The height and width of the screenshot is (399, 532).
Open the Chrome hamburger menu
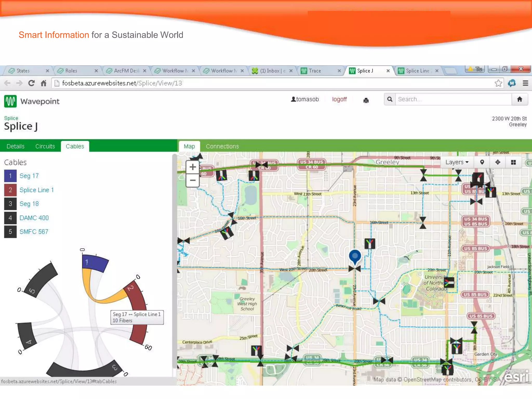click(x=525, y=83)
